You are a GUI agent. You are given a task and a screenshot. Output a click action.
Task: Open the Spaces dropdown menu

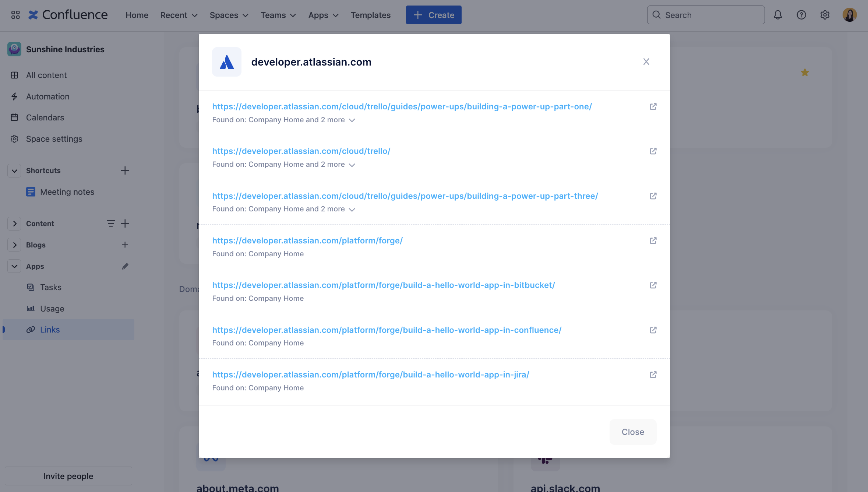click(229, 15)
